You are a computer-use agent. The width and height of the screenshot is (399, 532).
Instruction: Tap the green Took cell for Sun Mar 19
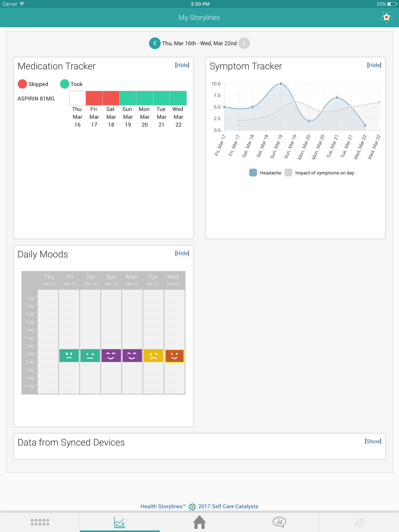128,98
